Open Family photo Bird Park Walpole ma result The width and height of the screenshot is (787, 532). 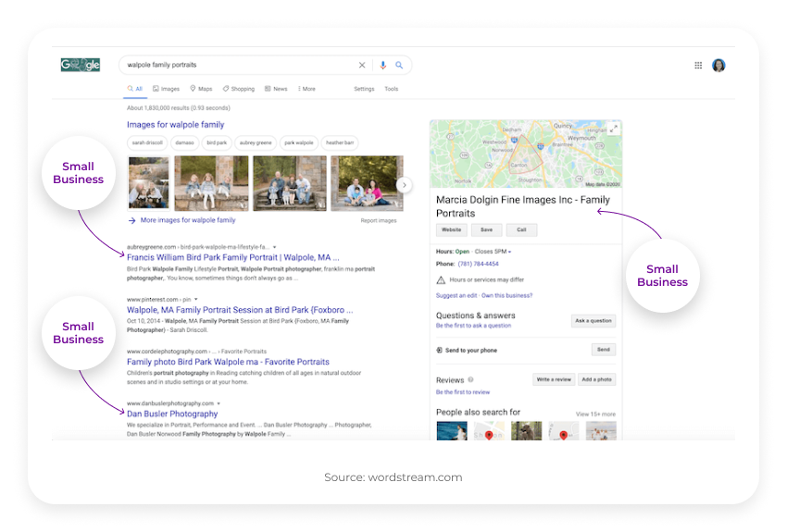click(228, 362)
